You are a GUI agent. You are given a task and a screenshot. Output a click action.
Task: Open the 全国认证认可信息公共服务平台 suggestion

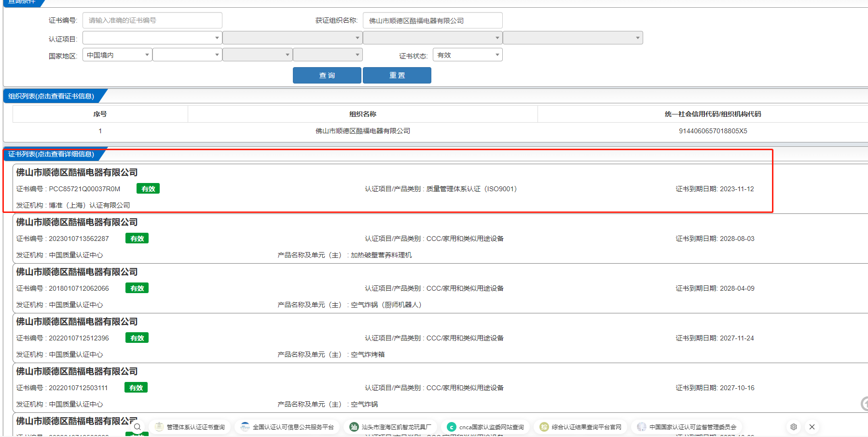coord(287,427)
